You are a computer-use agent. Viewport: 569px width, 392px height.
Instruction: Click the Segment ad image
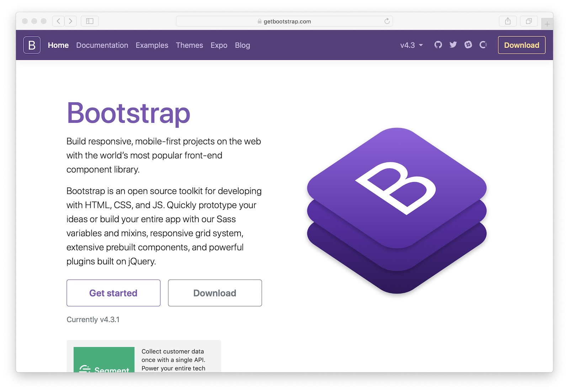click(104, 360)
